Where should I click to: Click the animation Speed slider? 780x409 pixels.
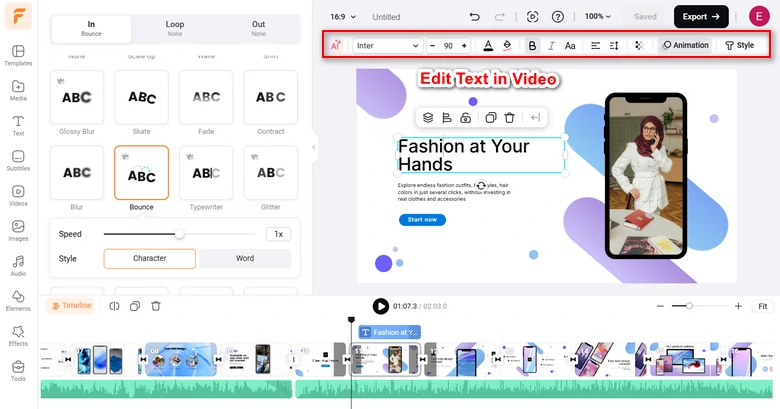pos(179,234)
